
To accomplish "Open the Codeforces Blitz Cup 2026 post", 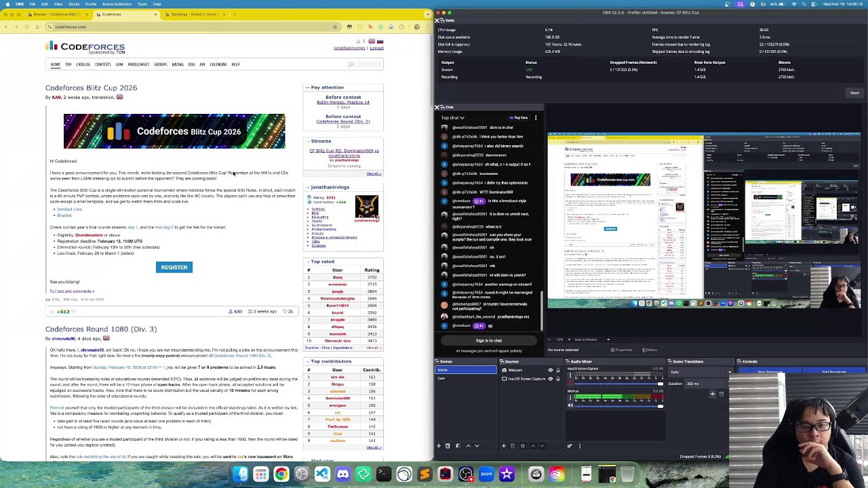I will point(91,88).
